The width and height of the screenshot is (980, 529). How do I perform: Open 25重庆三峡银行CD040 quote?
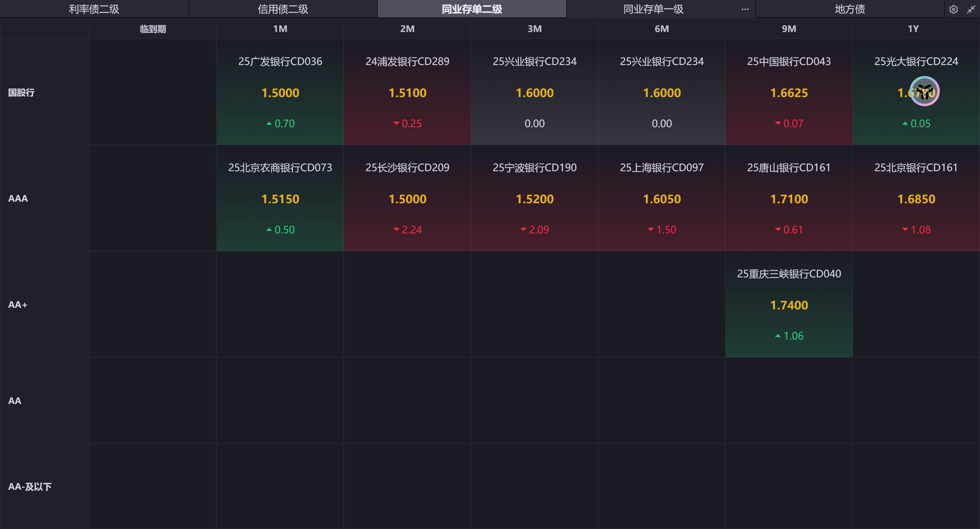789,274
